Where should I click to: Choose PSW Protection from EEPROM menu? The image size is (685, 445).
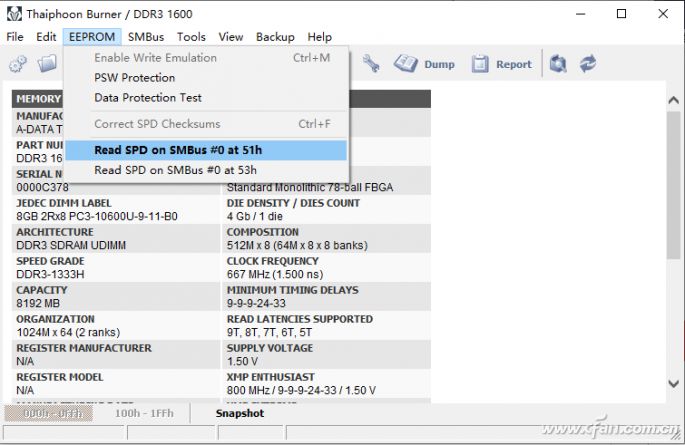pyautogui.click(x=134, y=77)
